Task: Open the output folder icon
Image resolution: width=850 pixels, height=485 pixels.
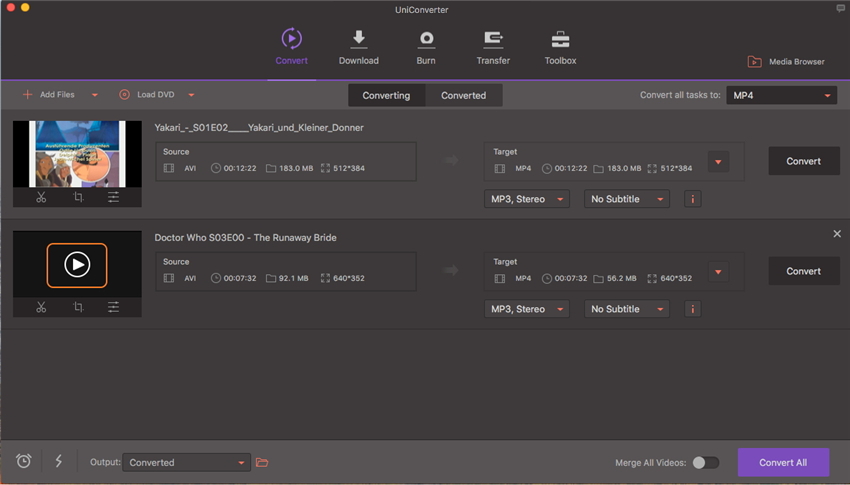Action: click(x=262, y=462)
